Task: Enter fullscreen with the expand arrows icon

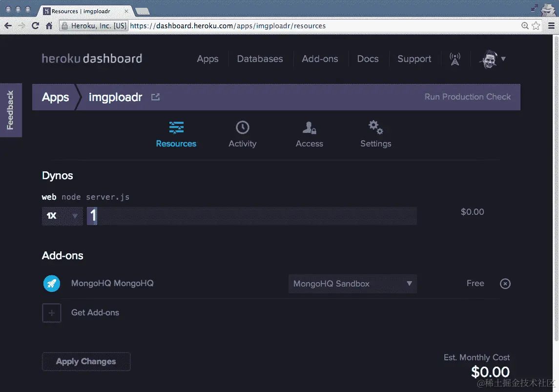Action: 534,8
